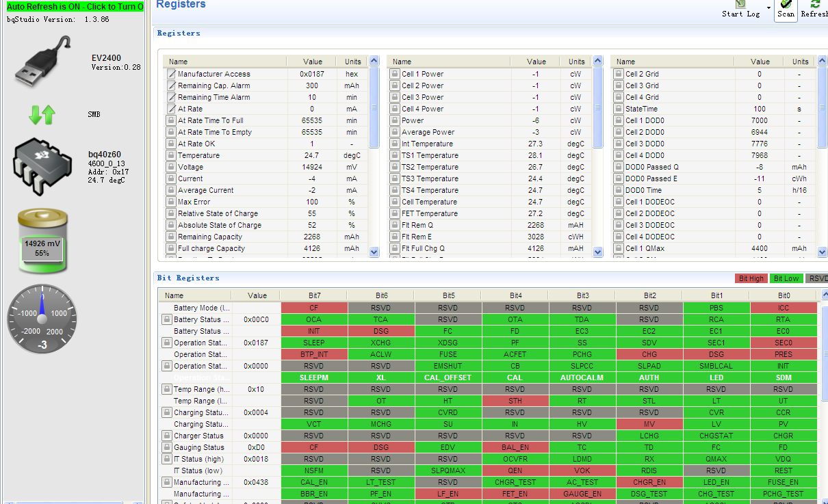The image size is (828, 504).
Task: Click the lock icon beside Cell 1 DOD0
Action: click(619, 120)
